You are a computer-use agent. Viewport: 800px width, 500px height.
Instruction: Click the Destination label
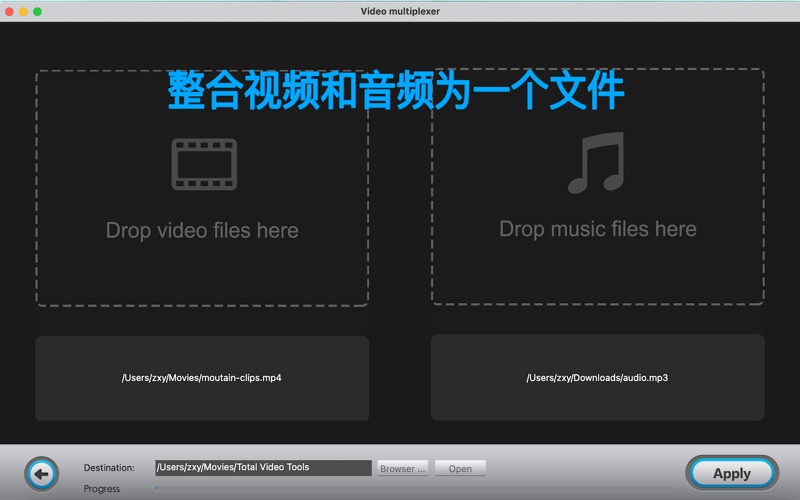(x=109, y=468)
